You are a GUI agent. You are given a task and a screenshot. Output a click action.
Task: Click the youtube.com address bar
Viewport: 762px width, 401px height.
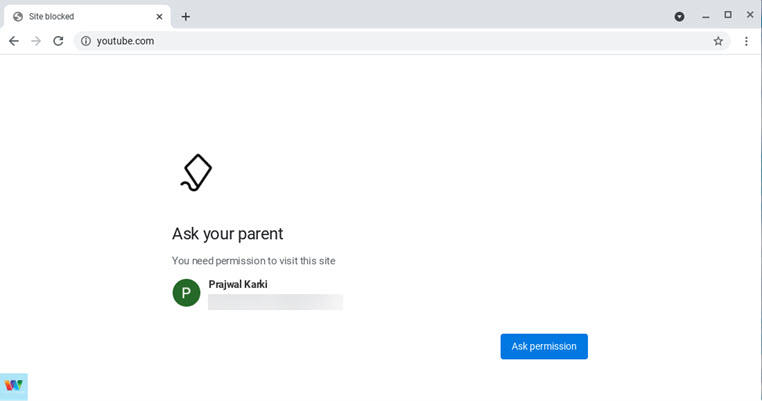(401, 41)
